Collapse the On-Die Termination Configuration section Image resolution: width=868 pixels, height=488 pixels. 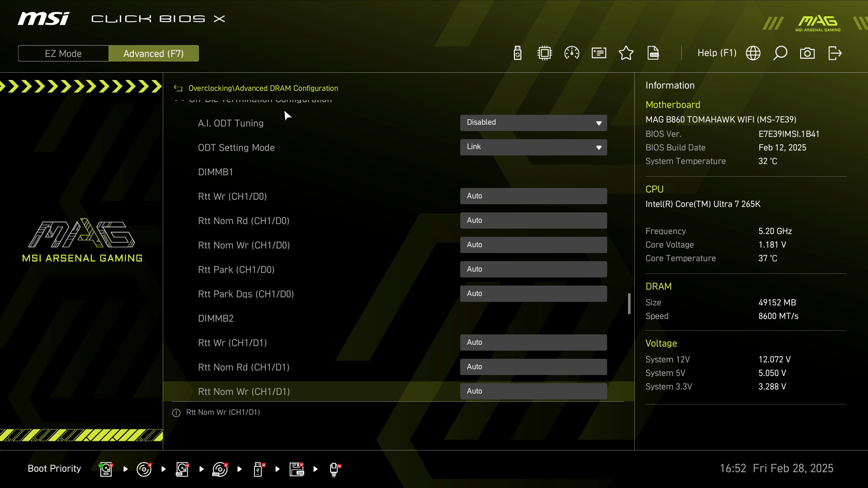pyautogui.click(x=179, y=100)
